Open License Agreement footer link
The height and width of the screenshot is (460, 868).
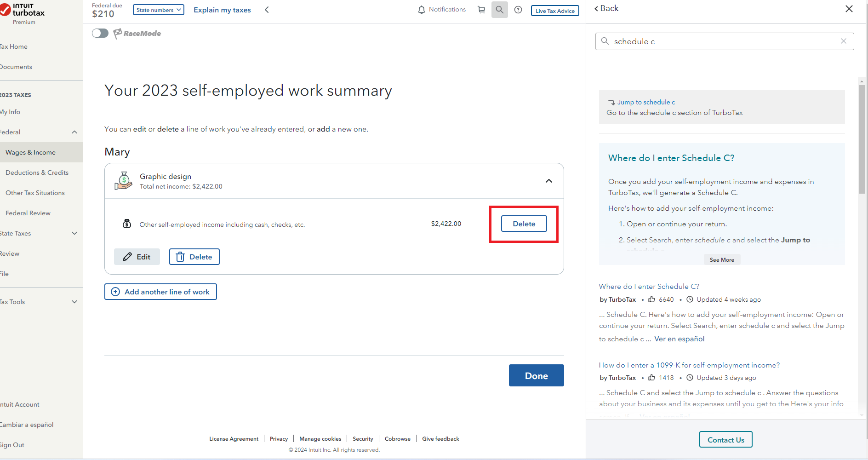click(234, 439)
